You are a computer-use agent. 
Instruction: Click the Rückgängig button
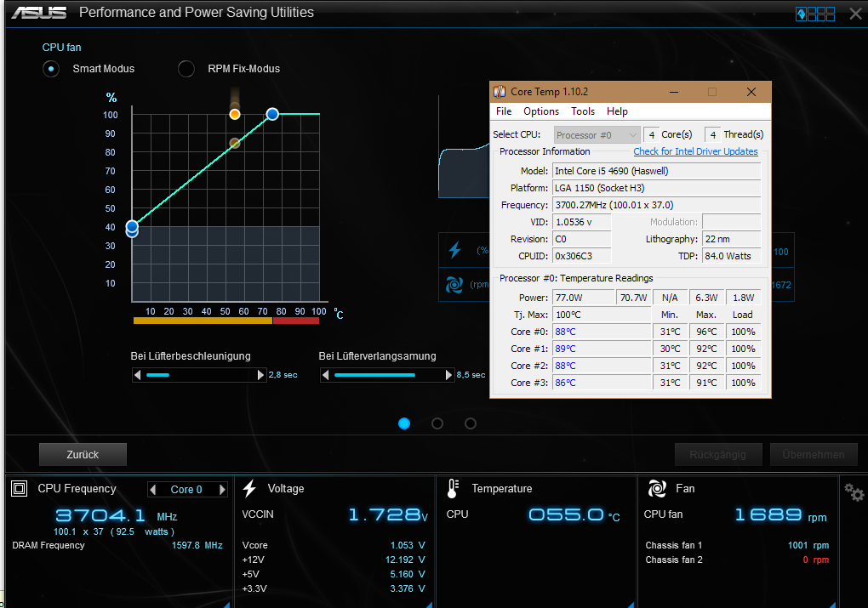[718, 455]
